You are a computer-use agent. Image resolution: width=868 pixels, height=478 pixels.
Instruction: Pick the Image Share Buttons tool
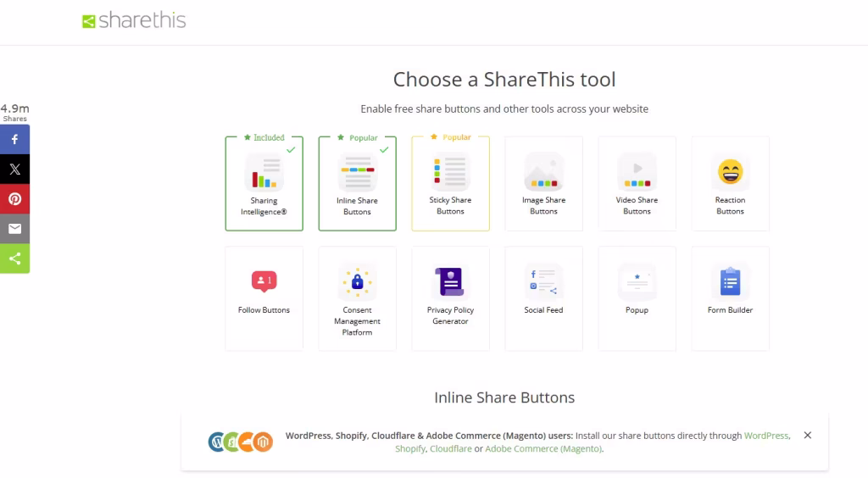[x=543, y=183]
